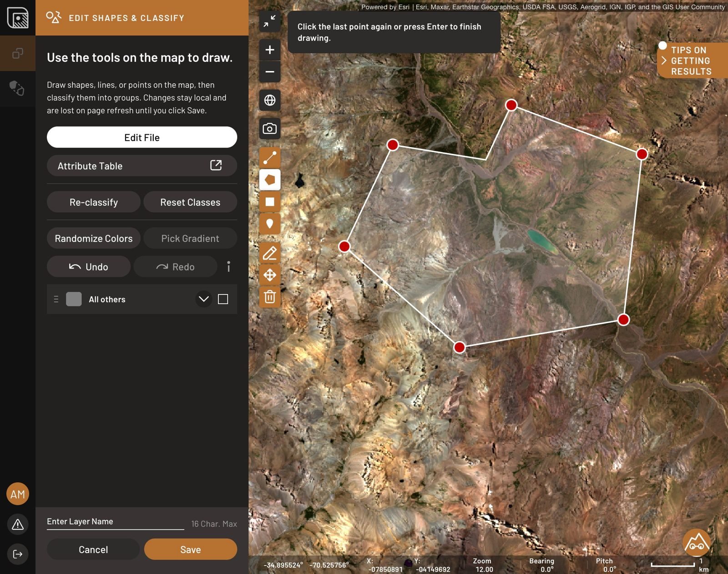The height and width of the screenshot is (574, 728).
Task: Select the point marker tool
Action: [270, 224]
